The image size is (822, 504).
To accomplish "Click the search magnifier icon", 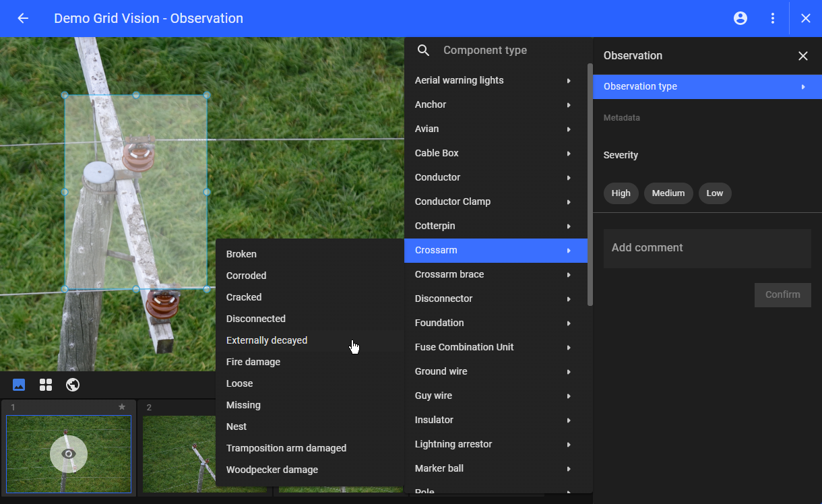I will [x=424, y=51].
